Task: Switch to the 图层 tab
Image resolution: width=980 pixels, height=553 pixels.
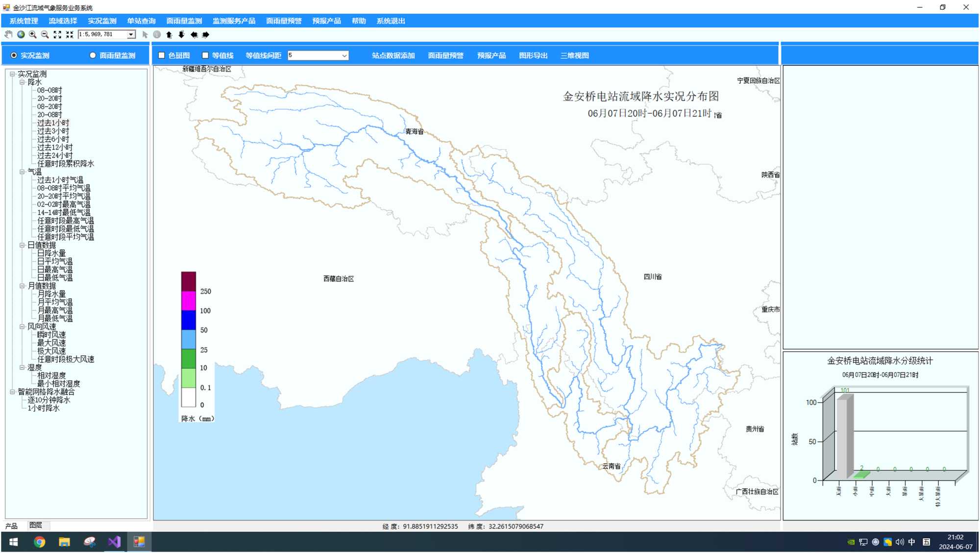Action: click(36, 525)
